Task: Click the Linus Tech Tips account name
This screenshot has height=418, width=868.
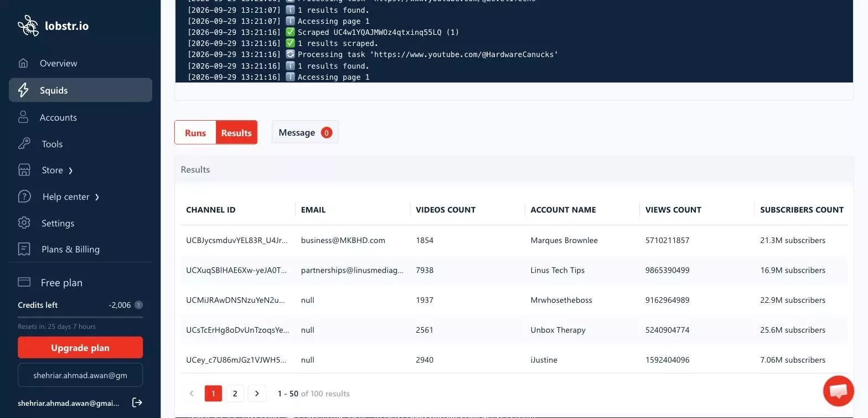Action: 557,270
